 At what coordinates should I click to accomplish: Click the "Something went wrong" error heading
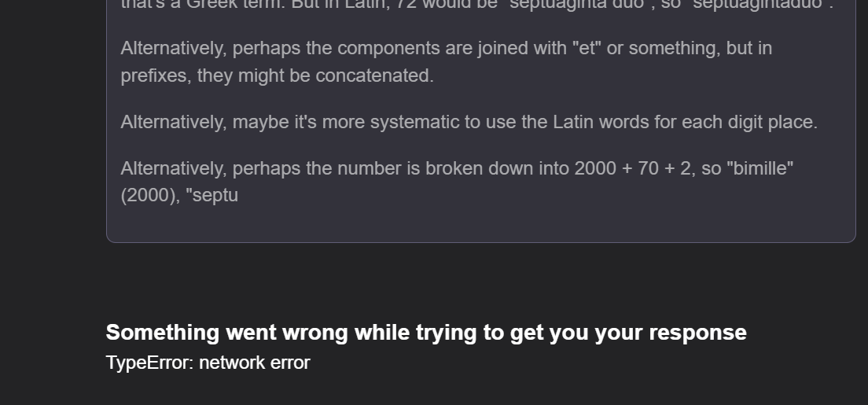425,333
